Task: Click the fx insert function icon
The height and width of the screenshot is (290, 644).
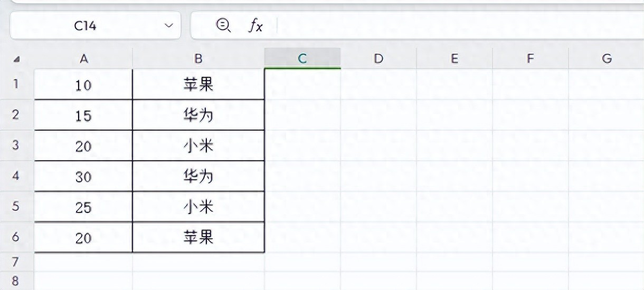Action: 255,25
